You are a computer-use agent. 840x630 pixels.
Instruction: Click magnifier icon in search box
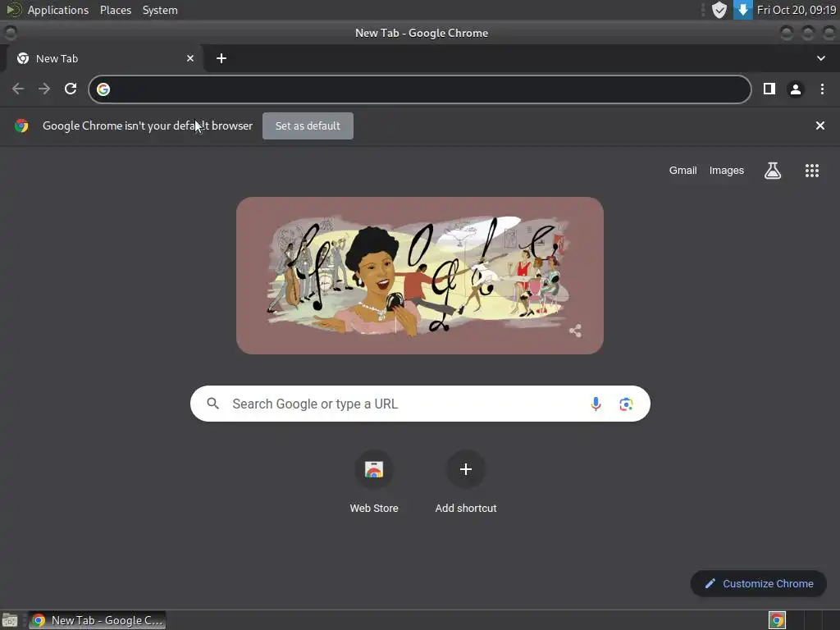click(213, 404)
